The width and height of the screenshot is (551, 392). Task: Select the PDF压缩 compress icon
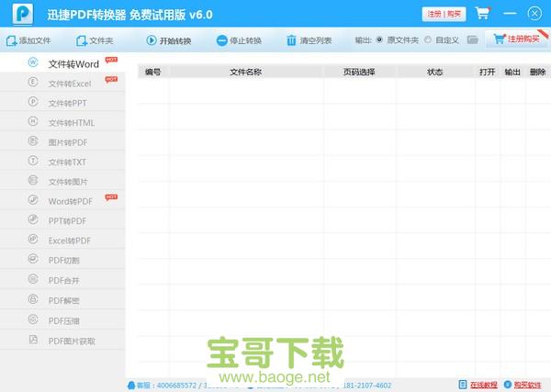[x=33, y=319]
